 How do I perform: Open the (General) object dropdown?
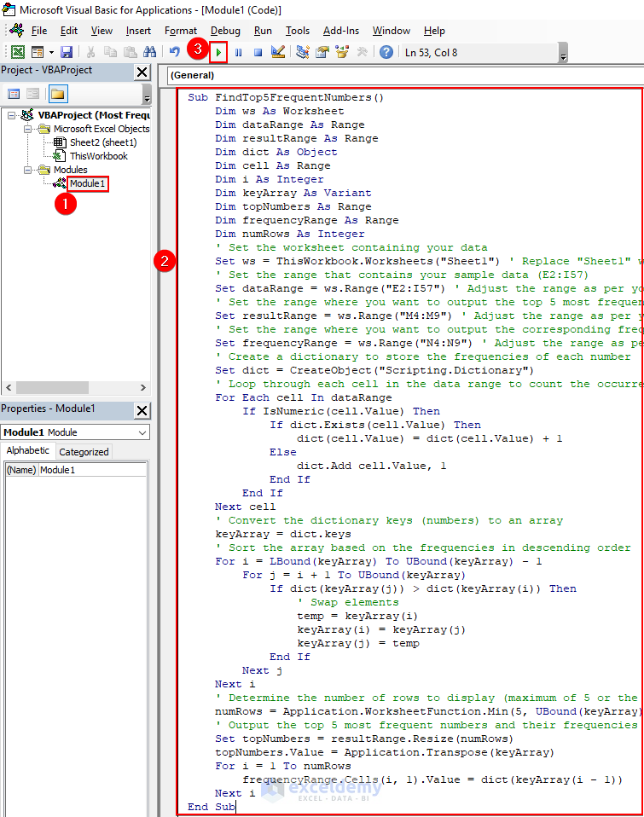tap(405, 75)
